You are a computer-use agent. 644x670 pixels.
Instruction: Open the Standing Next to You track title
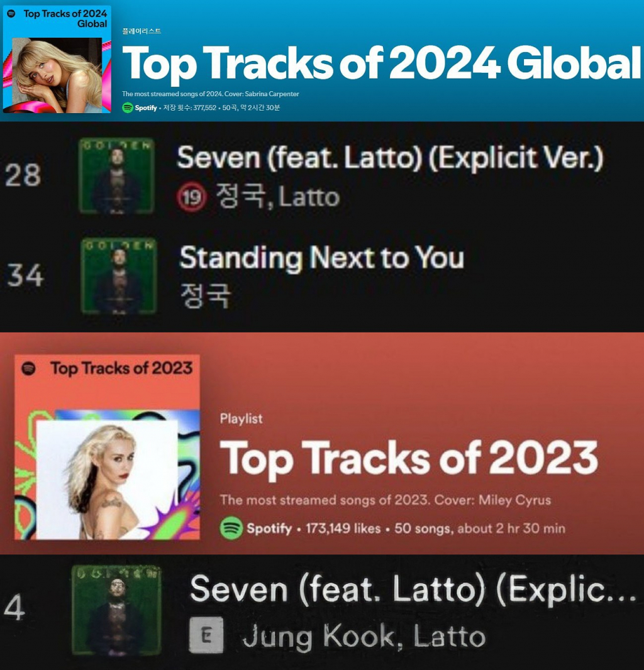click(321, 258)
